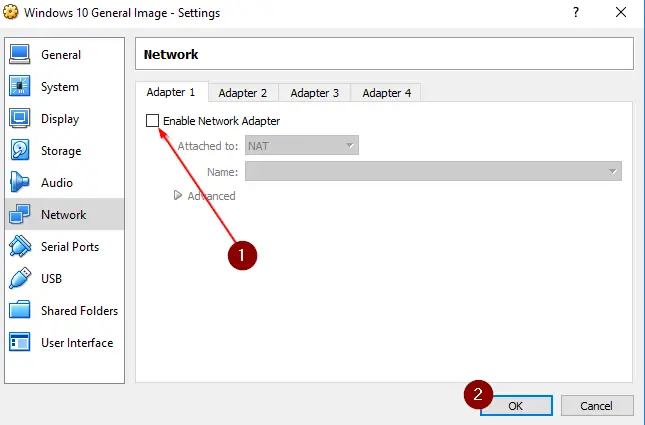The image size is (645, 425).
Task: Click the Audio speaker icon
Action: coord(19,182)
